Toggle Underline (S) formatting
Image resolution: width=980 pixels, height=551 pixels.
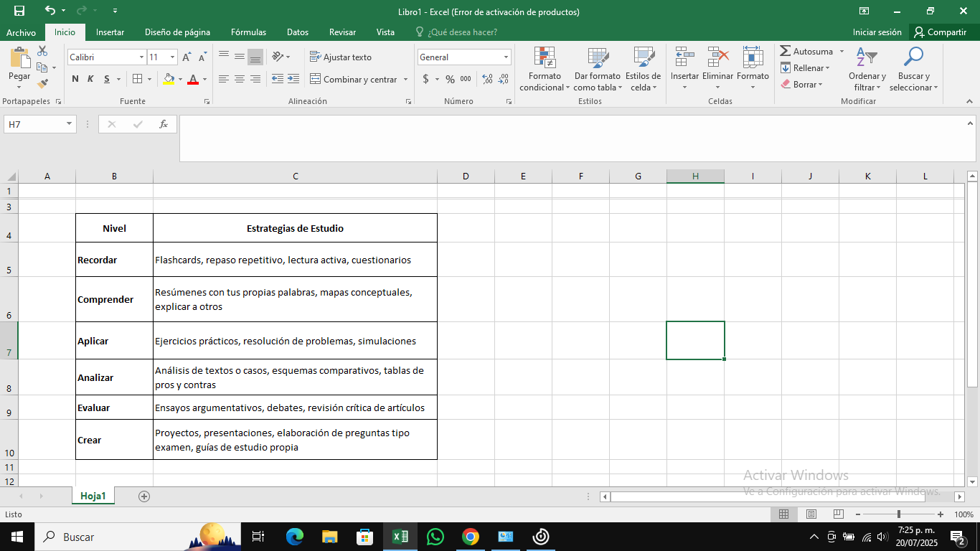click(107, 79)
